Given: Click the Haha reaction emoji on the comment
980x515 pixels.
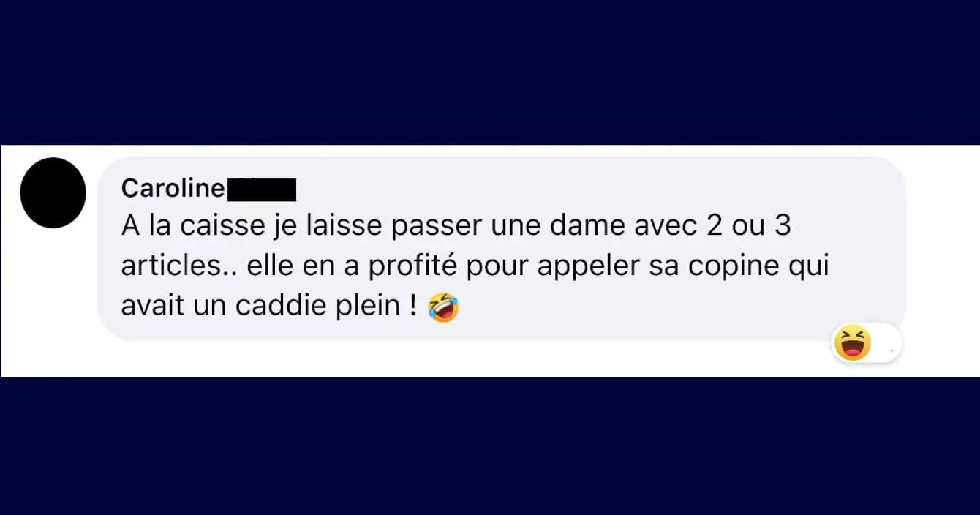Looking at the screenshot, I should coord(852,344).
